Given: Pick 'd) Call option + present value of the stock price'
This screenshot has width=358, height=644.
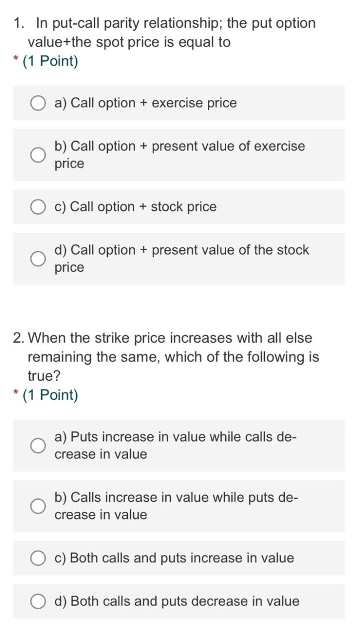Looking at the screenshot, I should [38, 259].
